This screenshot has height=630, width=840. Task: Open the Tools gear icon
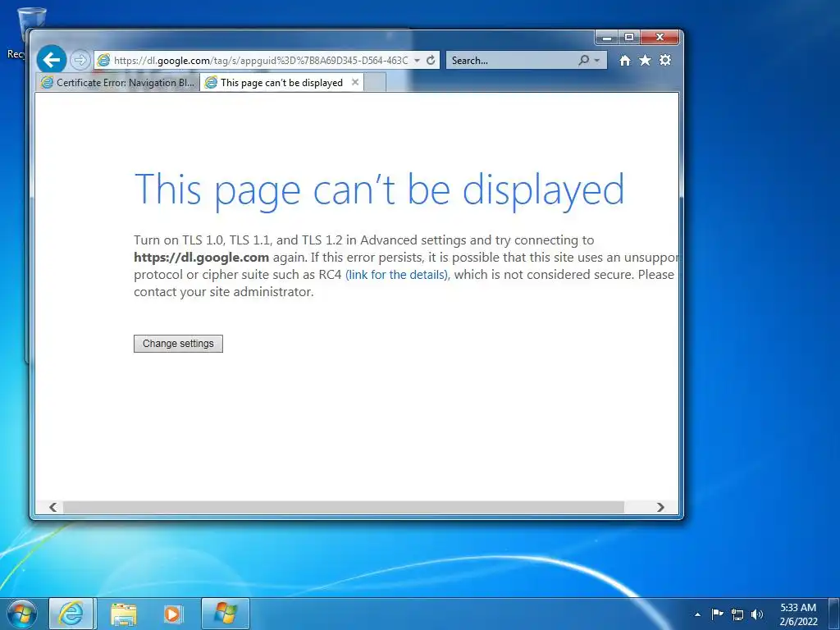[x=665, y=60]
